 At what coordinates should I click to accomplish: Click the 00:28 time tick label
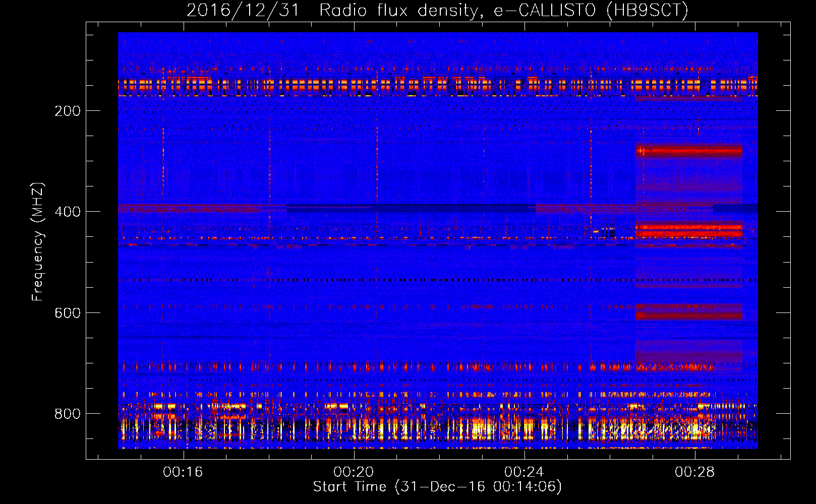695,472
